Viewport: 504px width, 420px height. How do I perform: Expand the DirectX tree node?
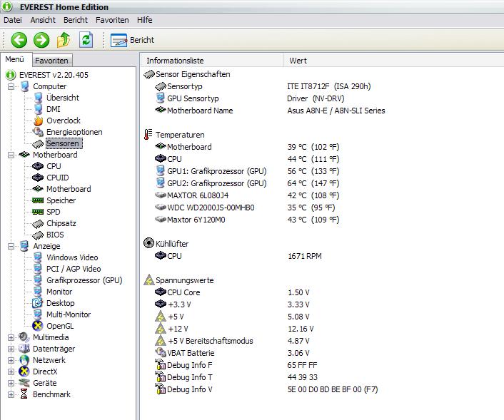coord(11,372)
